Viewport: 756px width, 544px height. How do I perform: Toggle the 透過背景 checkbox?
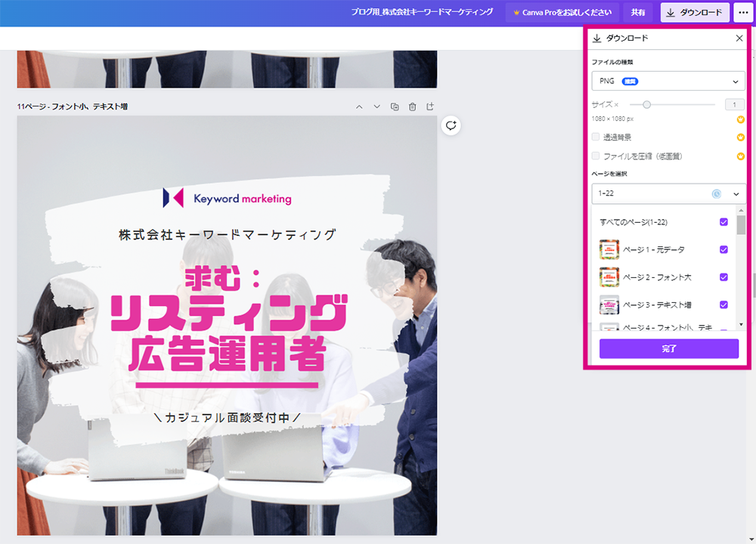pos(596,138)
